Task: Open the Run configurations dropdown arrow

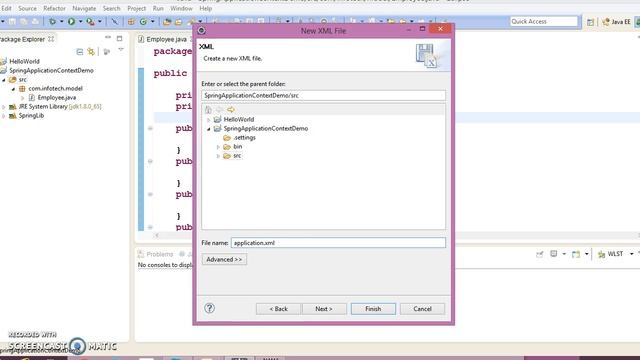Action: [80, 21]
